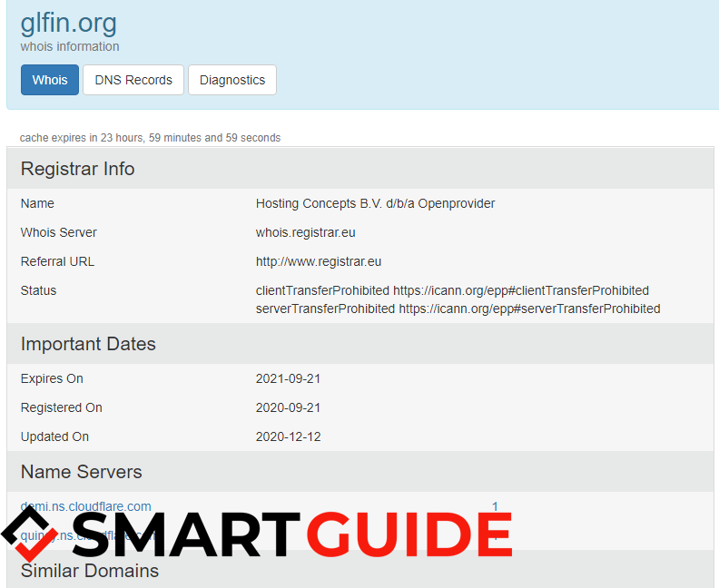This screenshot has height=588, width=719.
Task: Open the demi.ns.cloudflare.com name server link
Action: [85, 506]
